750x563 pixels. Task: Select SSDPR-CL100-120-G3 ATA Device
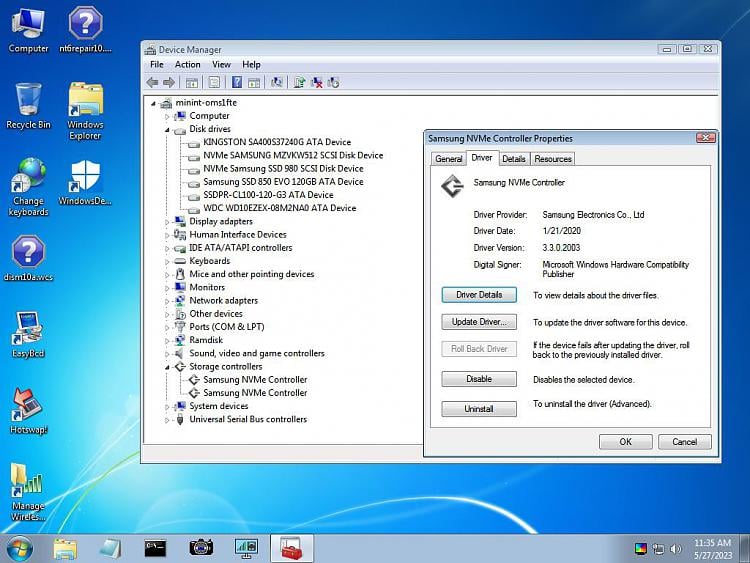[268, 195]
